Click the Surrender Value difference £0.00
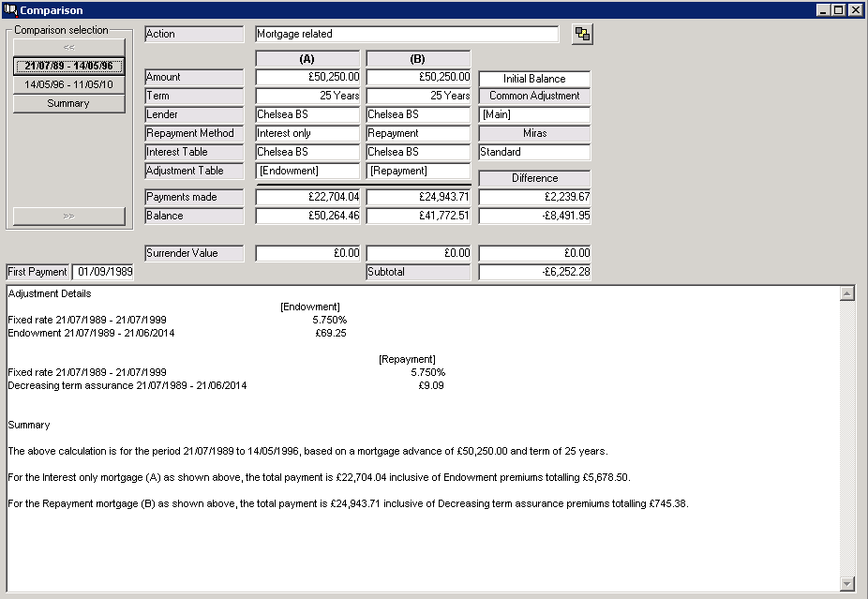868x599 pixels. coord(534,253)
